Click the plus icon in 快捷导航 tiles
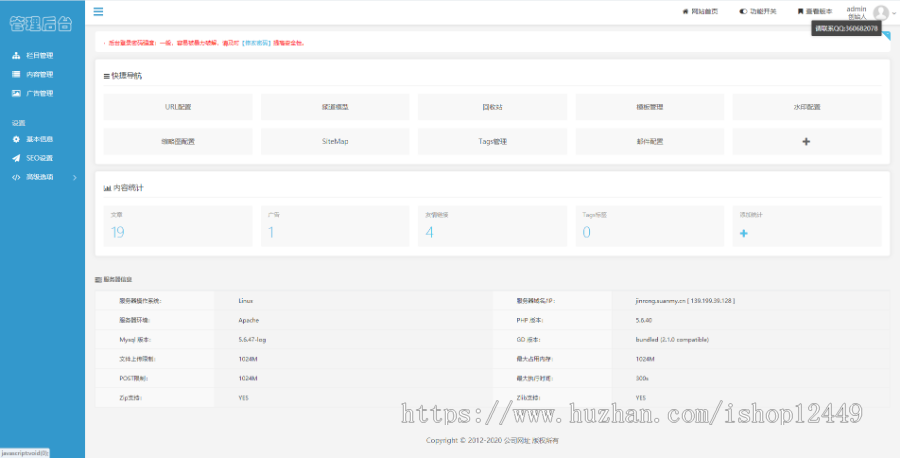900x458 pixels. [x=806, y=141]
